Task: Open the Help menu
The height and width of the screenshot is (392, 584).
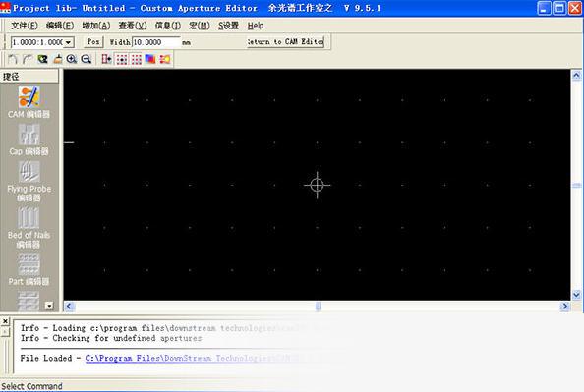Action: click(x=256, y=26)
